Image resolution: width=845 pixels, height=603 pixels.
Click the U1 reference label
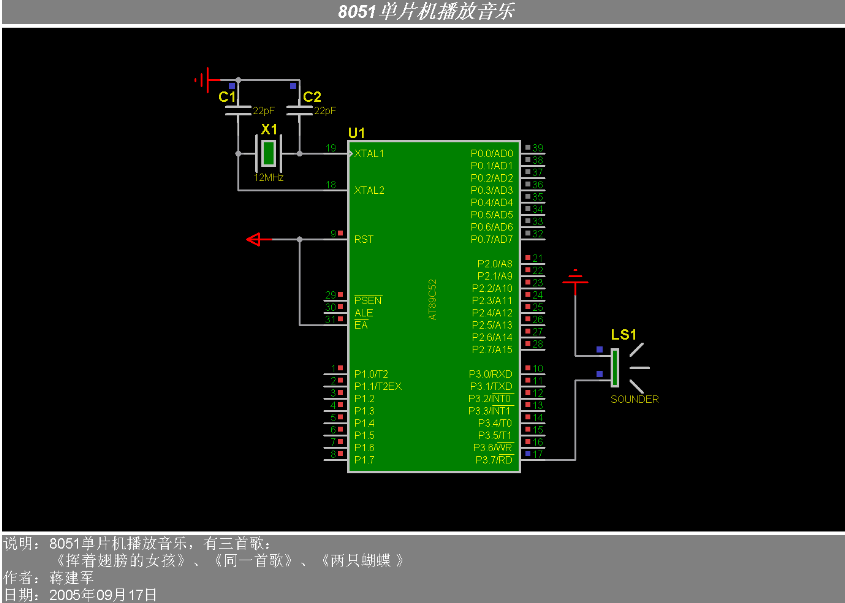click(x=356, y=133)
